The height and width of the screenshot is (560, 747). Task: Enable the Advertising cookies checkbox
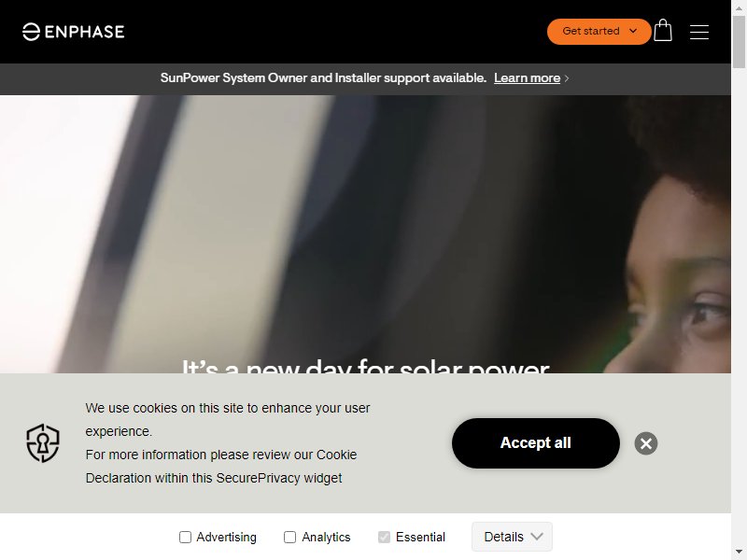[185, 538]
